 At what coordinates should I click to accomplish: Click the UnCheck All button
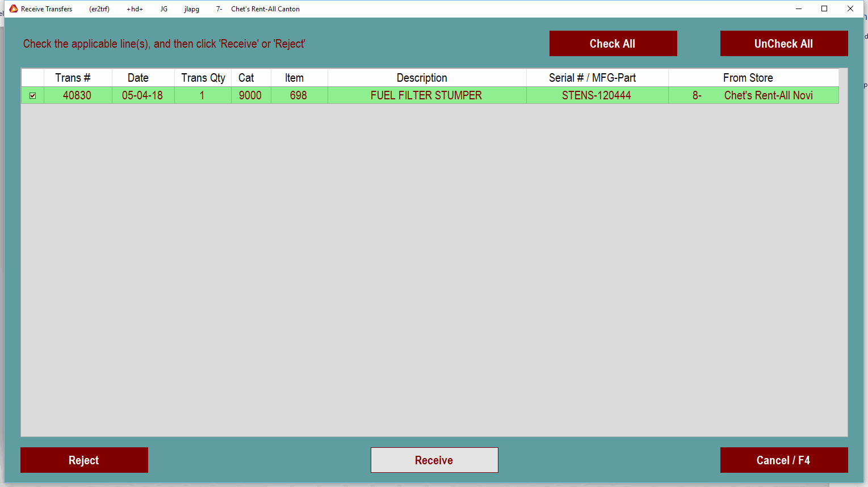click(784, 44)
